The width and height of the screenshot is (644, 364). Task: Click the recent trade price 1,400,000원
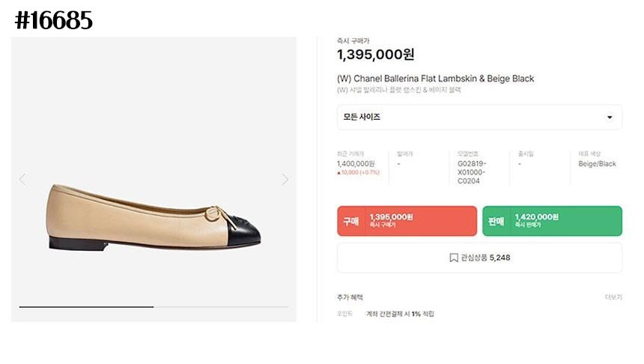pos(356,163)
